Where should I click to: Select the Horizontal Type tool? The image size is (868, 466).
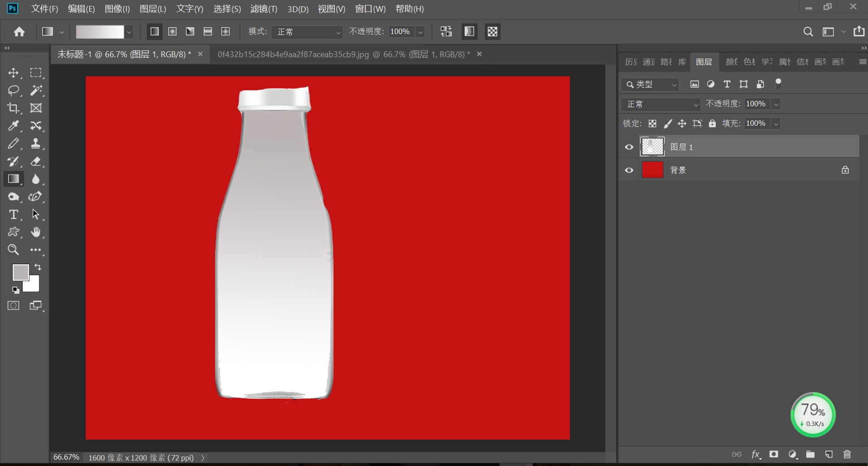click(x=13, y=214)
